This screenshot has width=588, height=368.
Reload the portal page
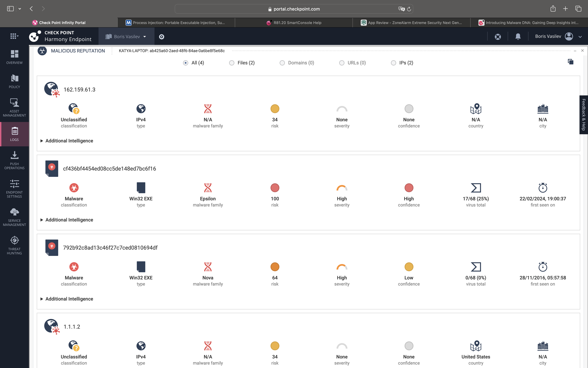409,9
